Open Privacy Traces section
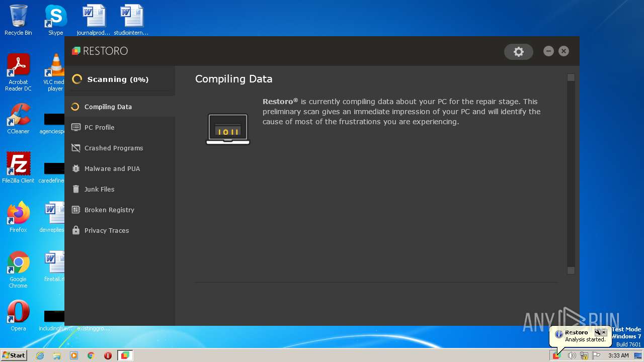The image size is (644, 362). [x=120, y=230]
